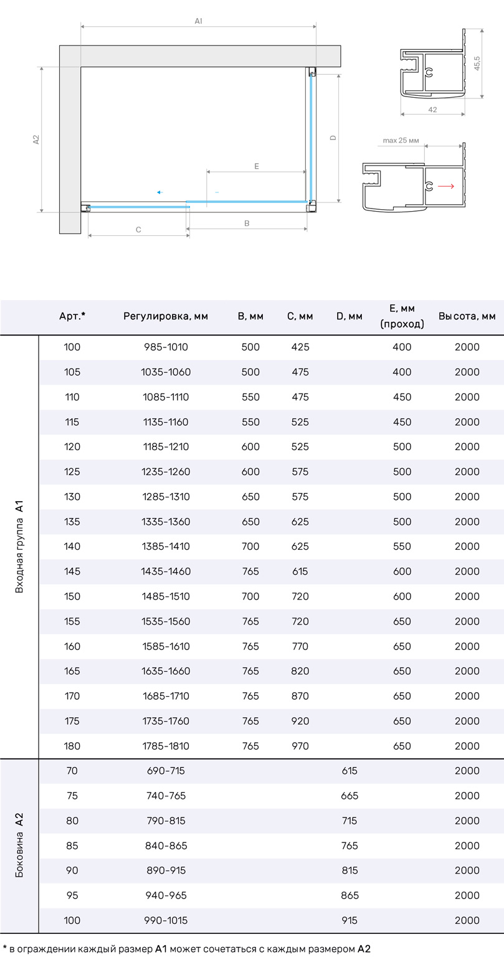Click the E dimension label in the diagram
Screen dimensions: 504x980
256,166
